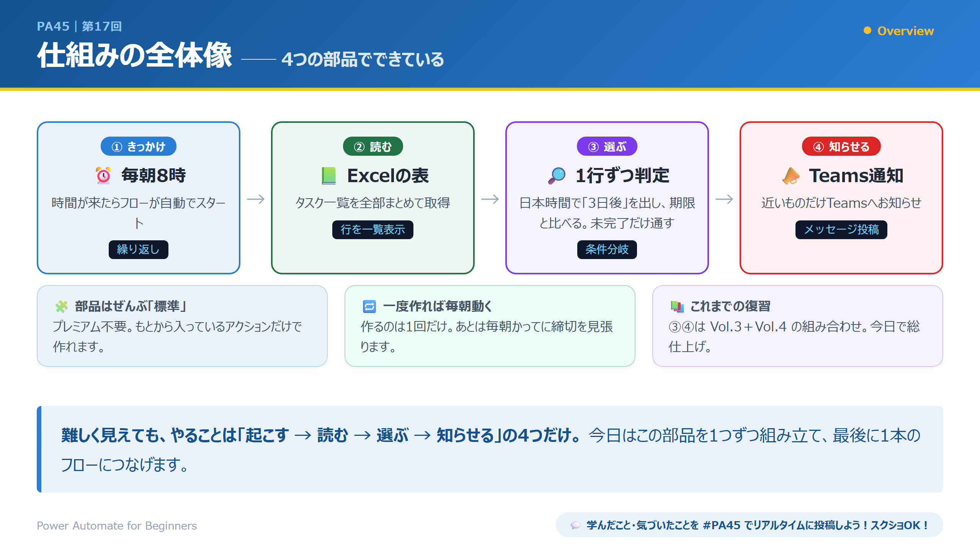Viewport: 980px width, 551px height.
Task: Click the #PA45 posting reminder banner
Action: [749, 525]
